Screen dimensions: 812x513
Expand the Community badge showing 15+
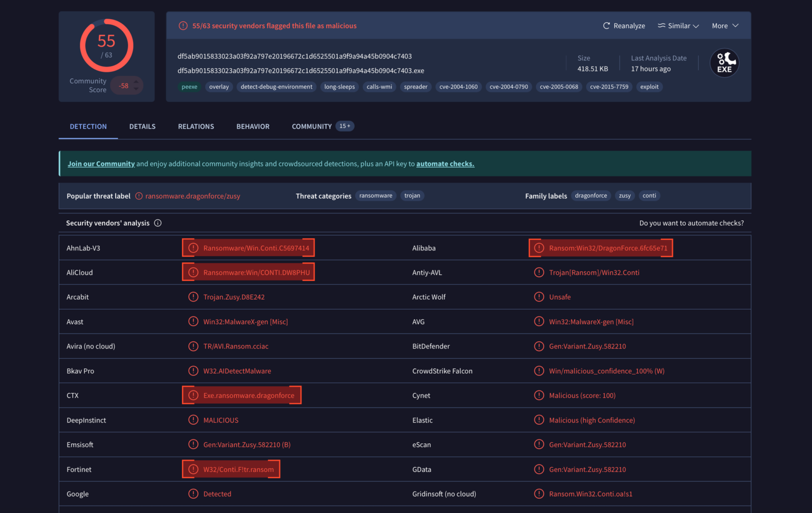coord(345,126)
